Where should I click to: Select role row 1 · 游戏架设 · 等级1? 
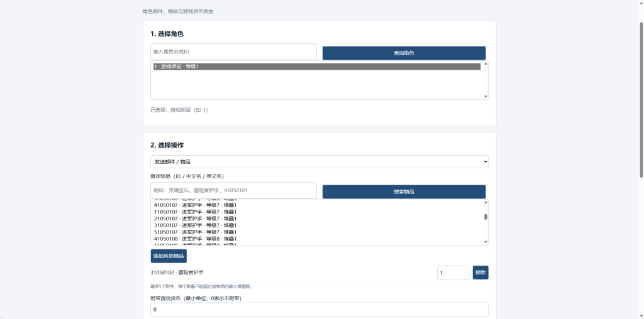coord(317,67)
